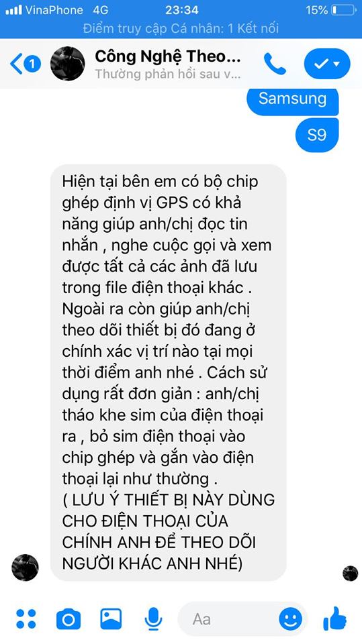
Task: Open the checkmark dropdown button
Action: click(327, 64)
